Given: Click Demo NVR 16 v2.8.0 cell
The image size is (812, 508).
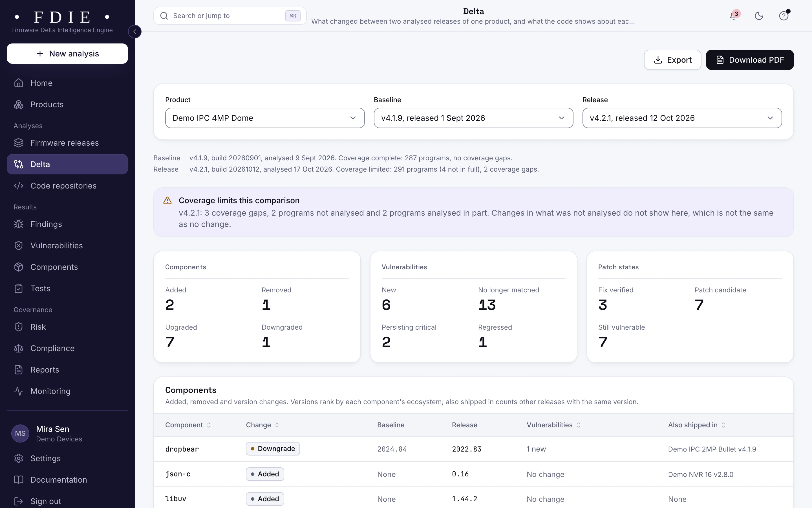Looking at the screenshot, I should point(701,474).
